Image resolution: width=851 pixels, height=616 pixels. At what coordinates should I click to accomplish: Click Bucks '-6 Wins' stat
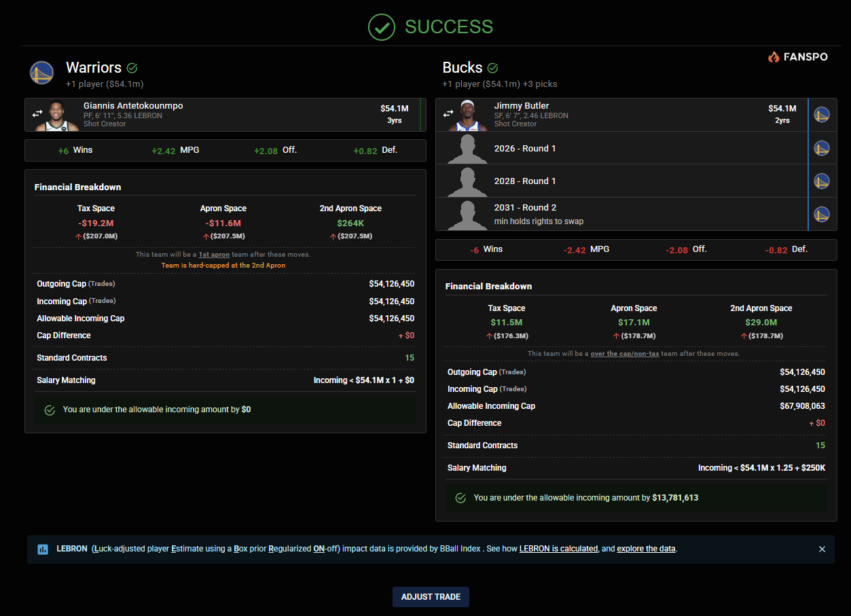tap(486, 249)
